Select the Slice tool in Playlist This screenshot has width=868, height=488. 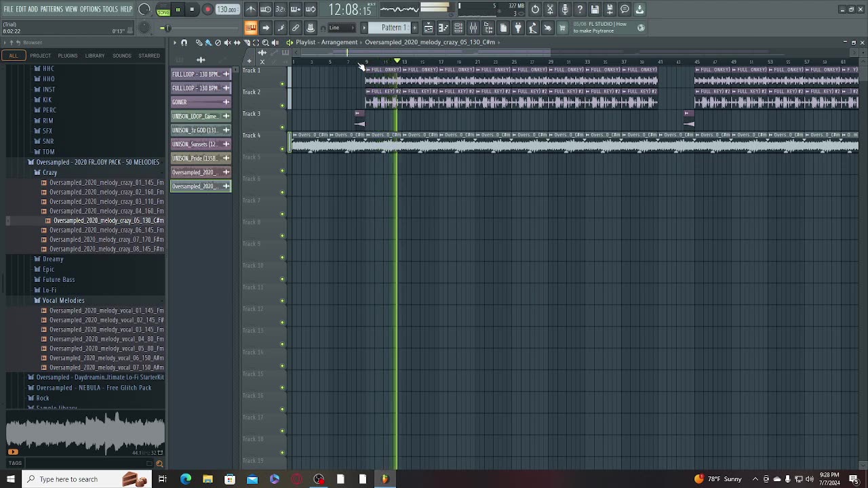pos(247,43)
